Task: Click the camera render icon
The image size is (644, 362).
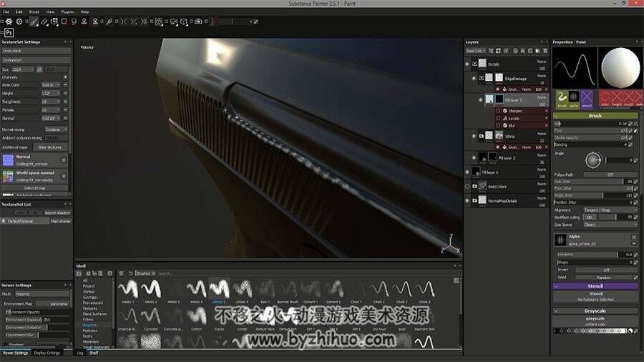Action: point(198,21)
